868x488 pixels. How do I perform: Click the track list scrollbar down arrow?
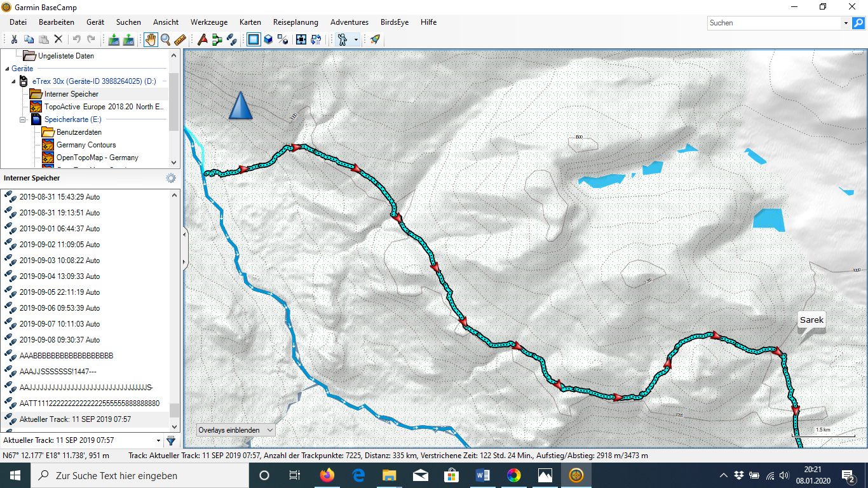click(175, 428)
